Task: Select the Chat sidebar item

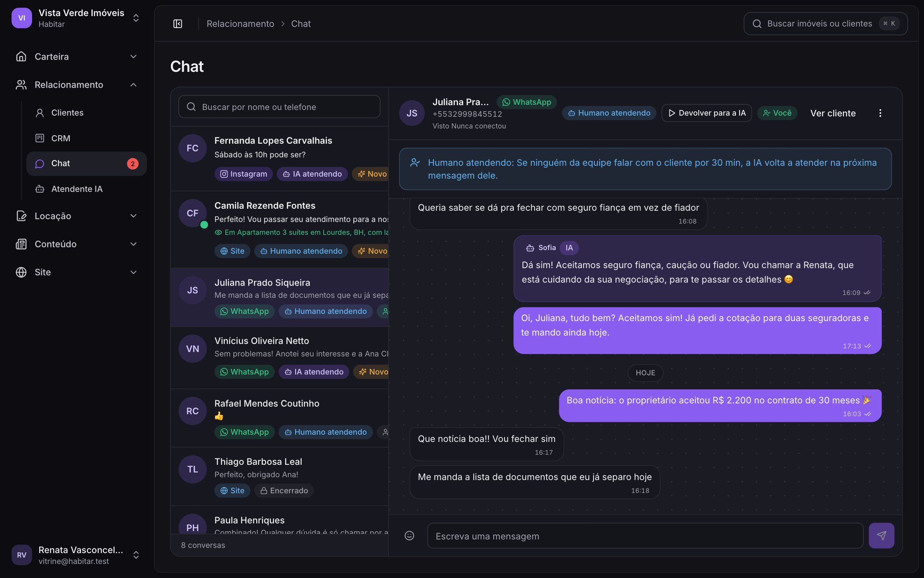Action: tap(87, 163)
